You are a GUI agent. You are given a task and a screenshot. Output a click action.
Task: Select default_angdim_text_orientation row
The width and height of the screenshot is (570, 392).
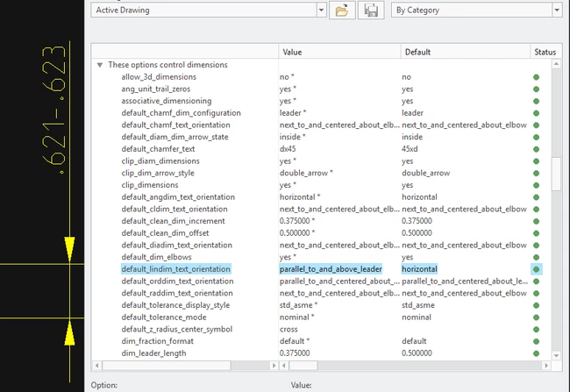pos(178,197)
